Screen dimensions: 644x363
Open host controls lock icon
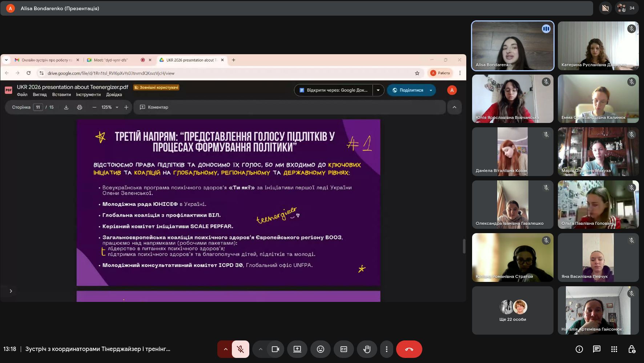(632, 349)
